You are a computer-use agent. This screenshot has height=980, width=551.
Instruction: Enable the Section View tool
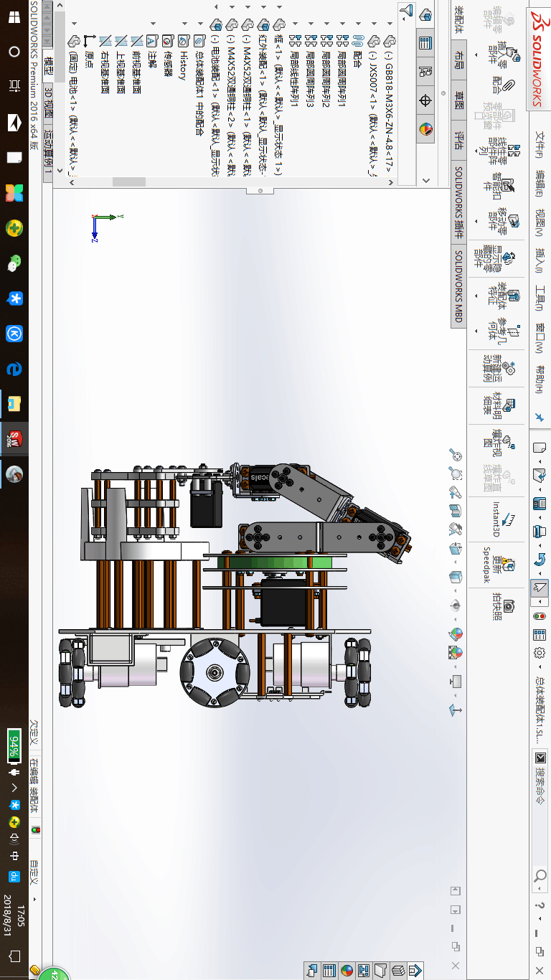point(455,510)
